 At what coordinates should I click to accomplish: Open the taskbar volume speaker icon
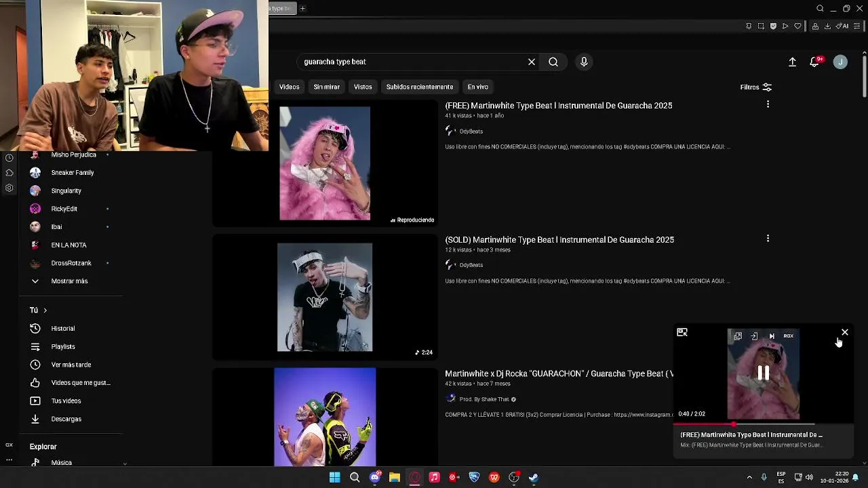[x=809, y=477]
